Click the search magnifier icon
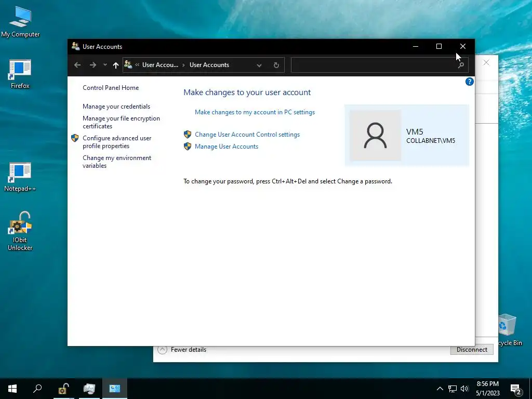Viewport: 532px width, 399px height. (x=461, y=65)
